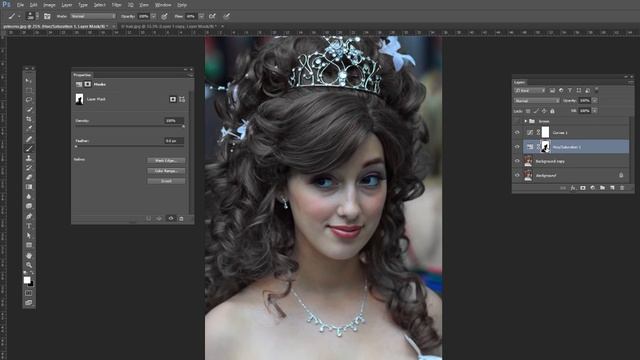The width and height of the screenshot is (640, 360).
Task: Create a new layer
Action: (612, 188)
